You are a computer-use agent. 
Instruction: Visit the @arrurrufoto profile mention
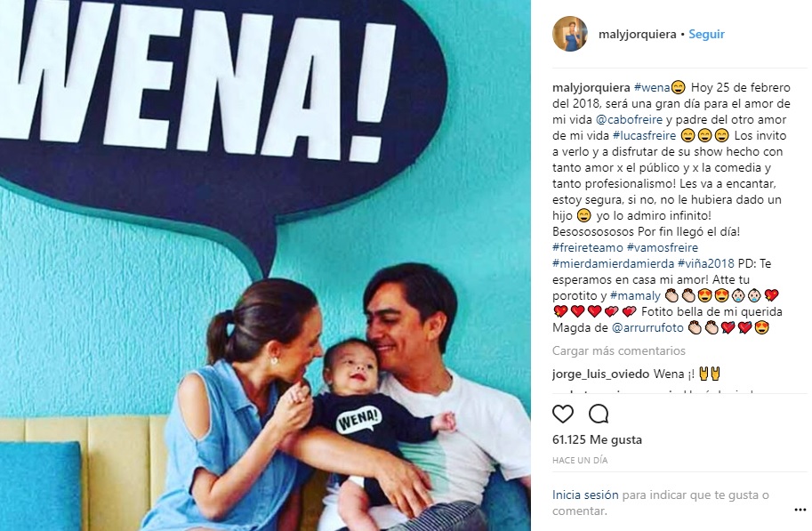coord(647,327)
